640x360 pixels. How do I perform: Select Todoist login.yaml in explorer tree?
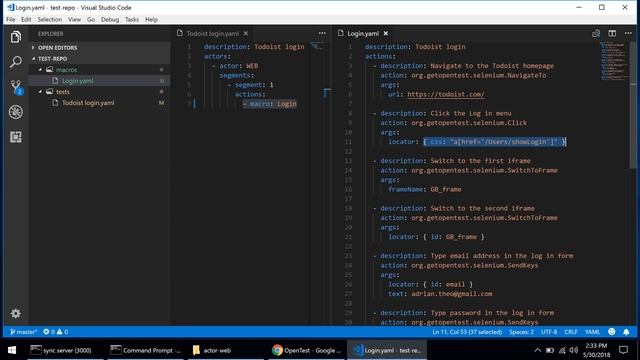coord(100,103)
